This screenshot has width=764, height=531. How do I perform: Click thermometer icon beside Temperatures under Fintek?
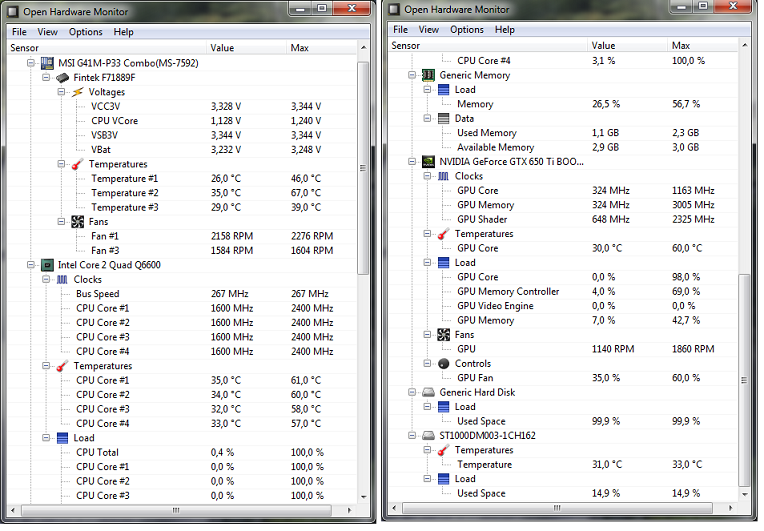click(77, 164)
